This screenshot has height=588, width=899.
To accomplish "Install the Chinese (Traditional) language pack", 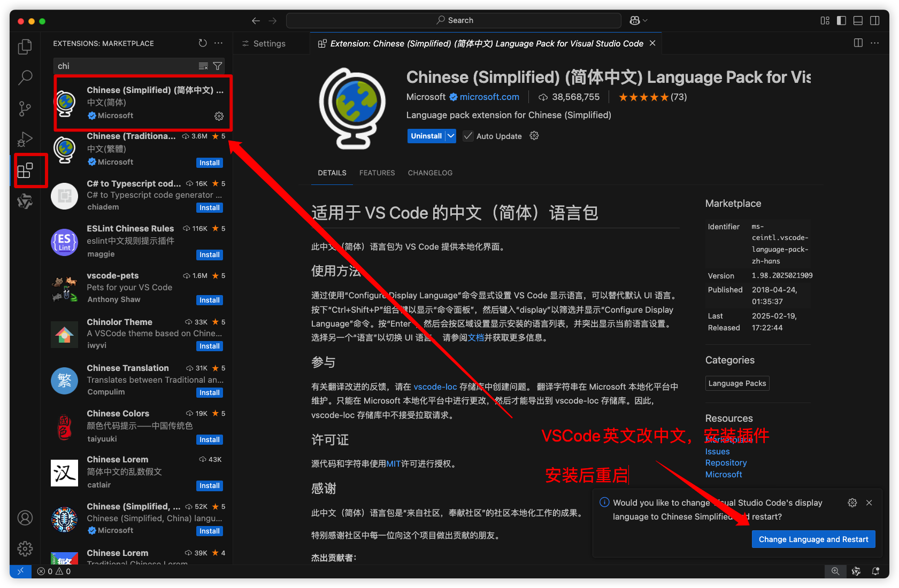I will click(209, 163).
